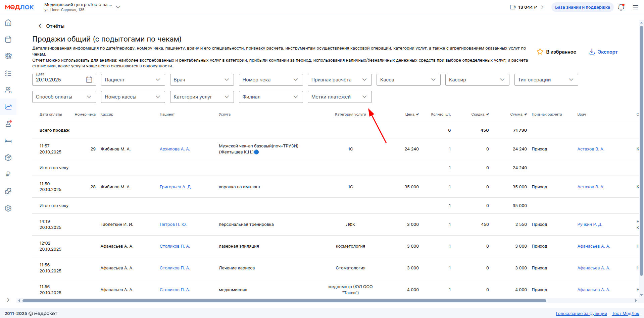644x318 pixels.
Task: Add report to favorites with star
Action: coord(556,52)
